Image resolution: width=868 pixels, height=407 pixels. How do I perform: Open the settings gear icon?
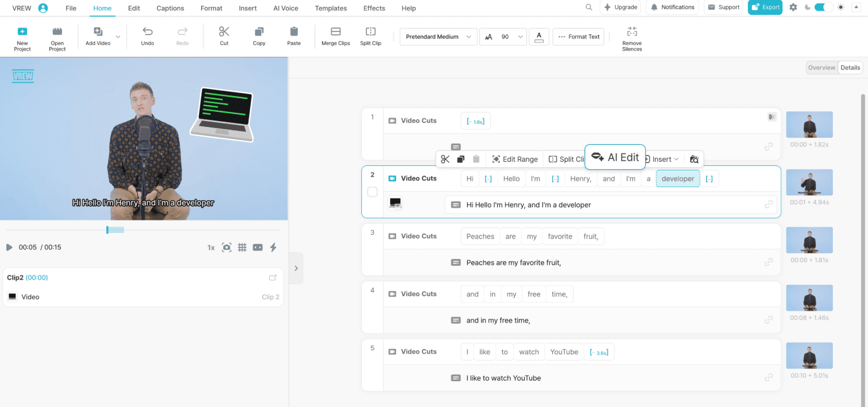(x=793, y=7)
